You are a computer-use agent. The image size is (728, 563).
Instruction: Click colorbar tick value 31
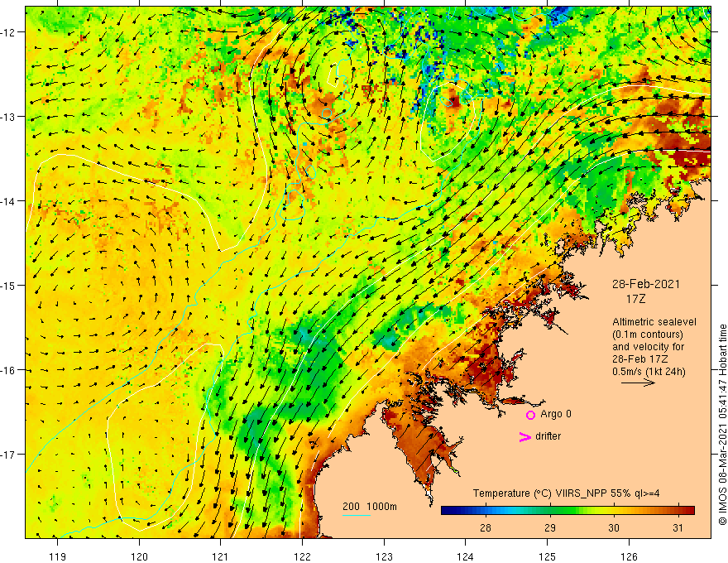coord(678,527)
